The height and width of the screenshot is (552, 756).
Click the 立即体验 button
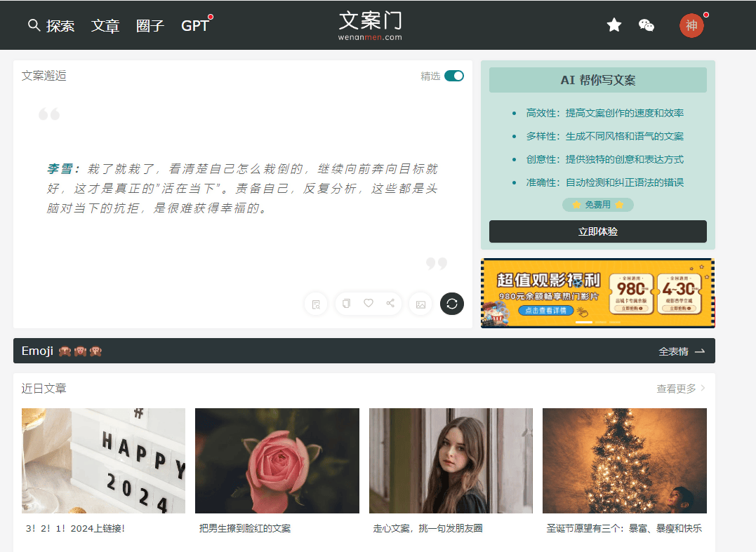(x=597, y=231)
